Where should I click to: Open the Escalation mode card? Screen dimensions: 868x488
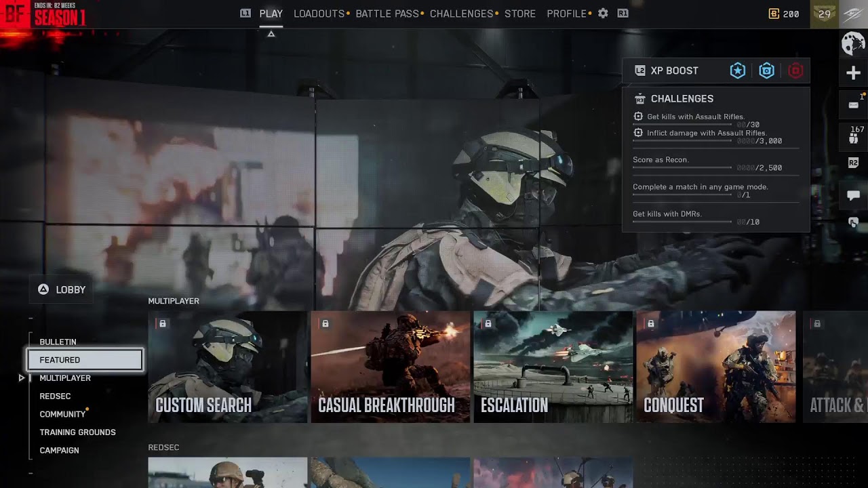(553, 367)
